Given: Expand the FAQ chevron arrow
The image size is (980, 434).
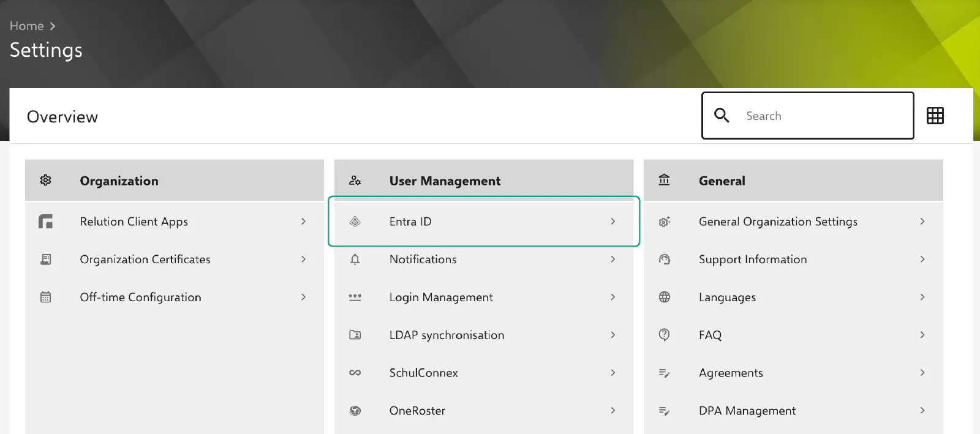Looking at the screenshot, I should tap(922, 335).
